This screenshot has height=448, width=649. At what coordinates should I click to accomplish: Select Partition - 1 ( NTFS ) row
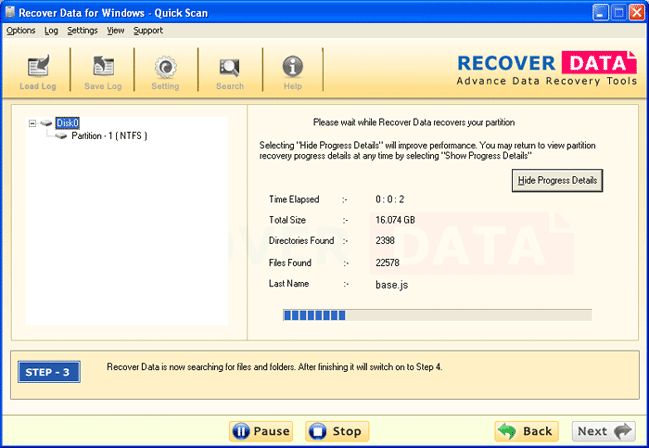[109, 136]
